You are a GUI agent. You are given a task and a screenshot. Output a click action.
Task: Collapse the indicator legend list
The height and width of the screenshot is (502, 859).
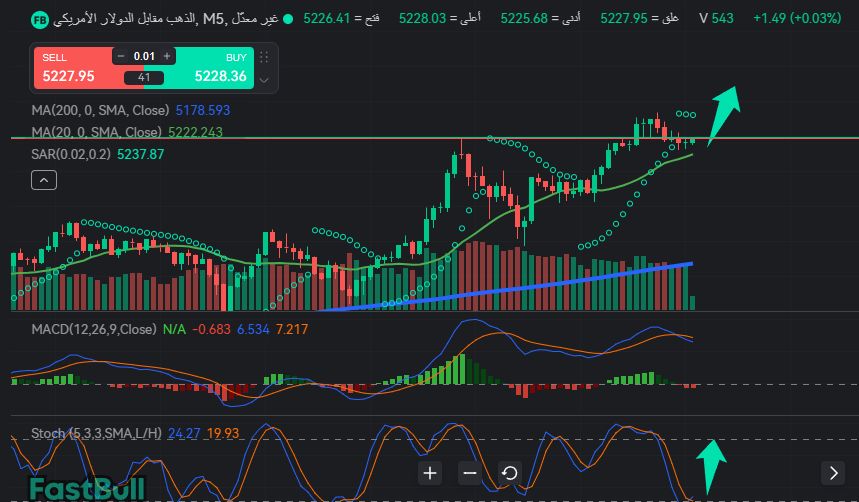click(x=44, y=180)
